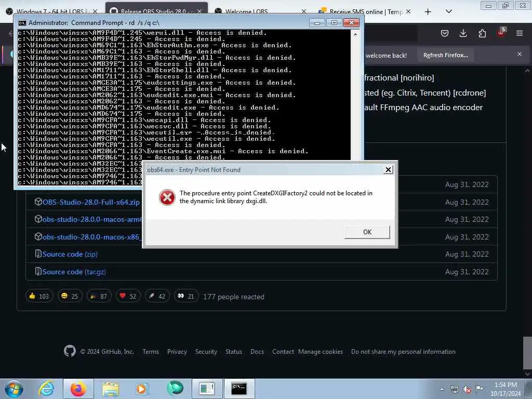This screenshot has height=399, width=532.
Task: Open the Docs footer link
Action: (x=257, y=352)
